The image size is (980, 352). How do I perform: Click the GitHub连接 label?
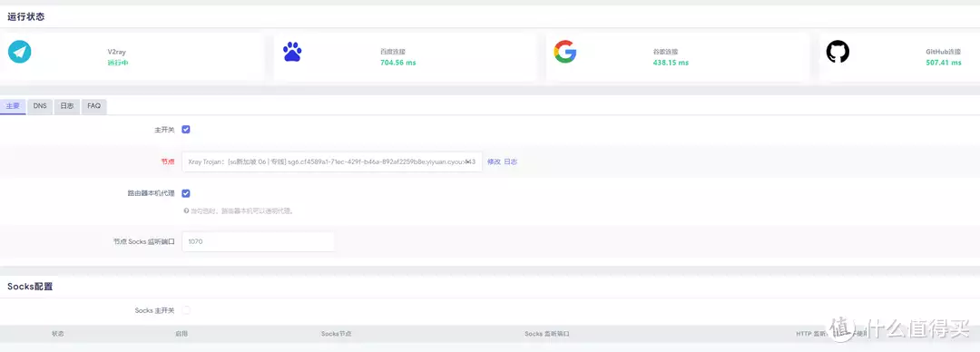click(x=943, y=52)
